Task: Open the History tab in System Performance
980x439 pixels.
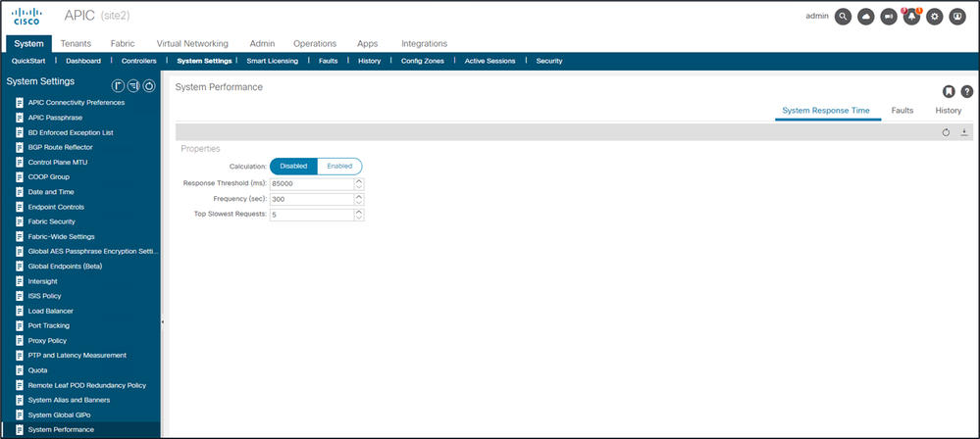Action: click(949, 111)
